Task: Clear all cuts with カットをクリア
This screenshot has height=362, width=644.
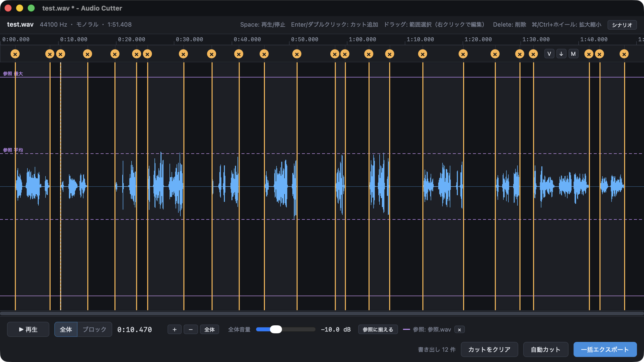Action: 489,349
